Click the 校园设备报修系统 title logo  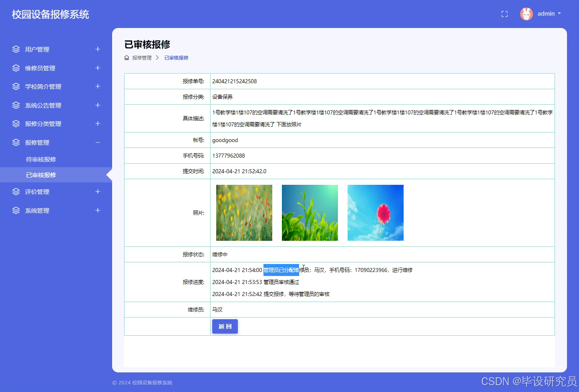click(50, 14)
